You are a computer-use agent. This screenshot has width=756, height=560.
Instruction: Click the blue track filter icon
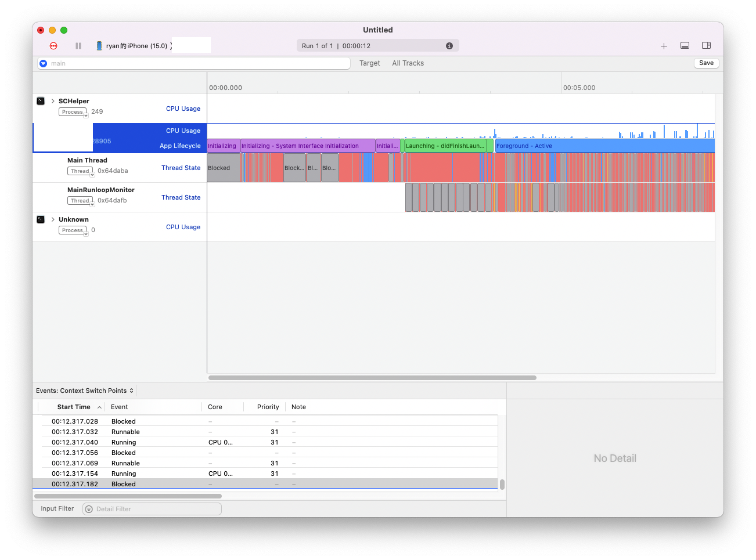coord(44,63)
